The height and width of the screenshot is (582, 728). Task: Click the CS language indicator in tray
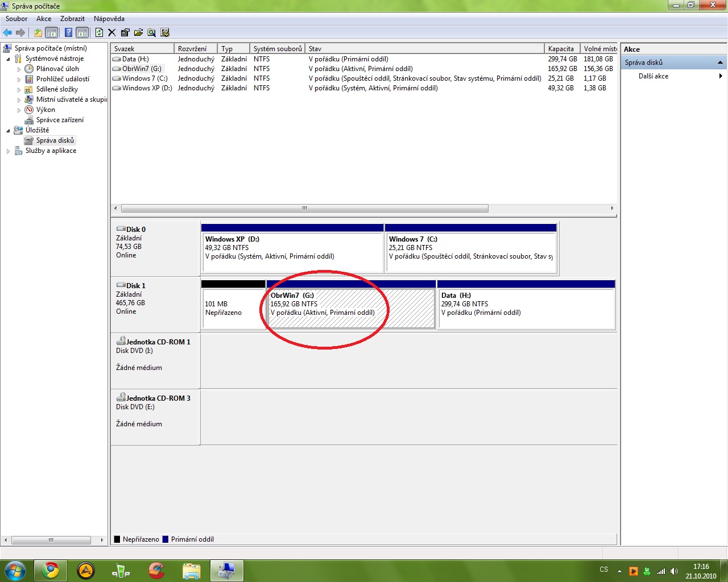604,569
